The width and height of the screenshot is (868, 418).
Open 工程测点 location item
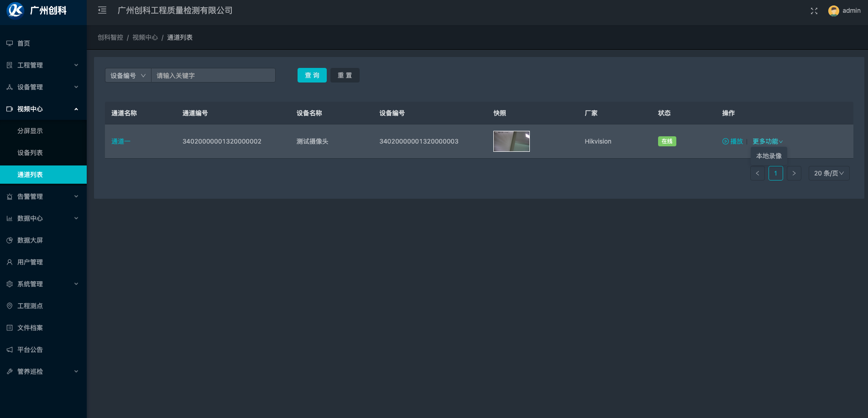30,306
